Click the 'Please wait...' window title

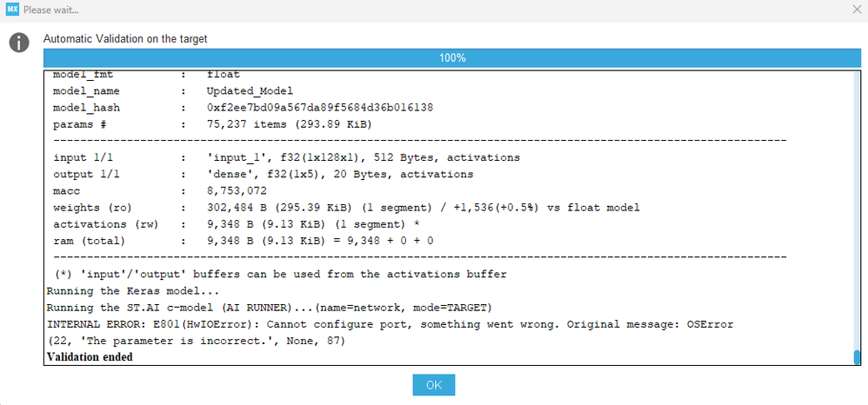click(x=51, y=10)
